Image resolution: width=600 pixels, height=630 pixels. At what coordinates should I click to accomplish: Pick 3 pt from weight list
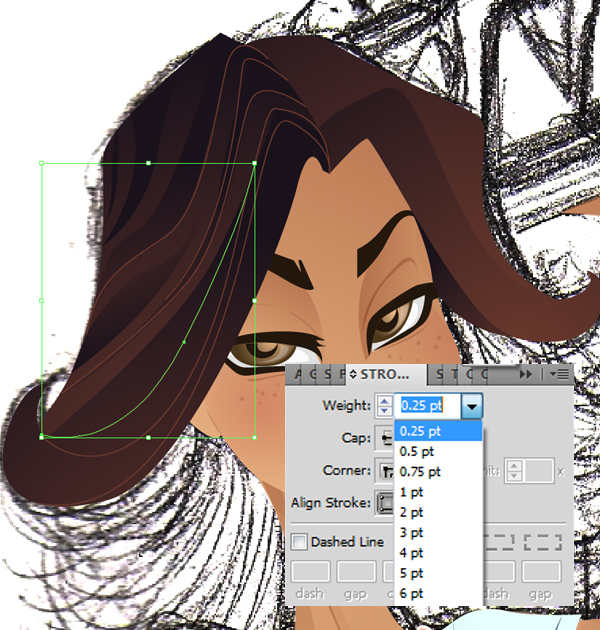tap(438, 532)
